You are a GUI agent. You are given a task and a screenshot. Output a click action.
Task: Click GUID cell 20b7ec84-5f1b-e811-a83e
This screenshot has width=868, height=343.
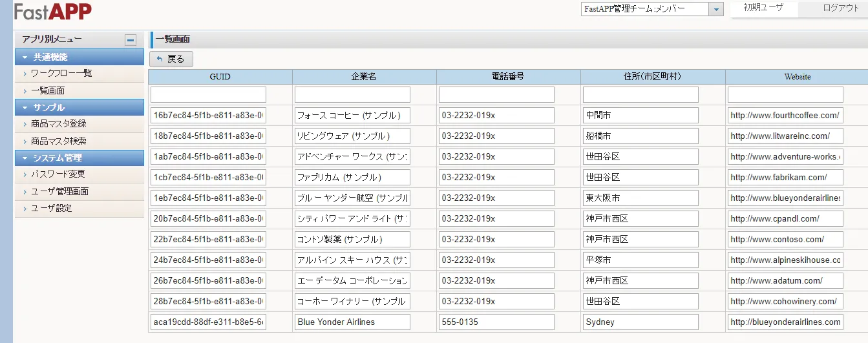pyautogui.click(x=208, y=219)
